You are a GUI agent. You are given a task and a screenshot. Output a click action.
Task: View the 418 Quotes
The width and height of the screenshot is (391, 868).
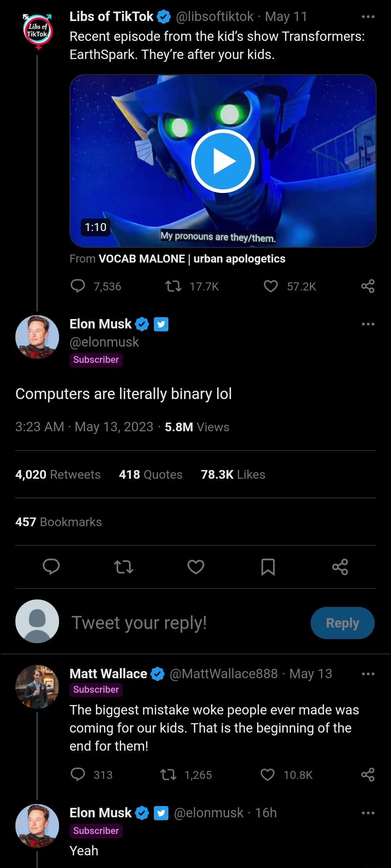[x=150, y=474]
